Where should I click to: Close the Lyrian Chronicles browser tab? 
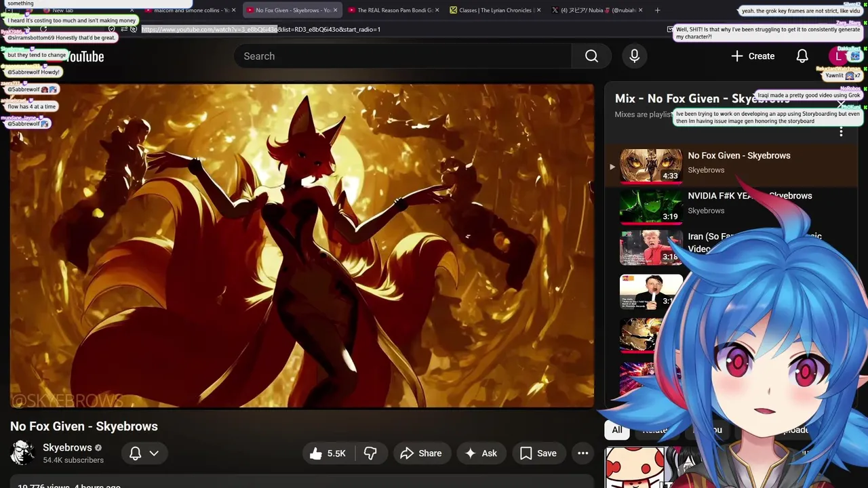pos(539,10)
